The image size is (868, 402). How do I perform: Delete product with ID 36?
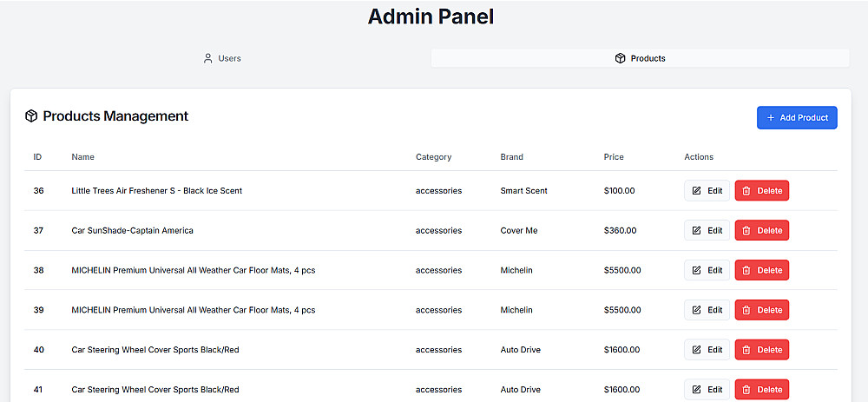[761, 191]
